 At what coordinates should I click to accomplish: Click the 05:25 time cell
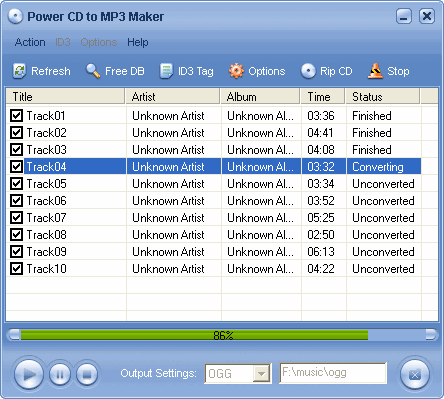click(321, 218)
